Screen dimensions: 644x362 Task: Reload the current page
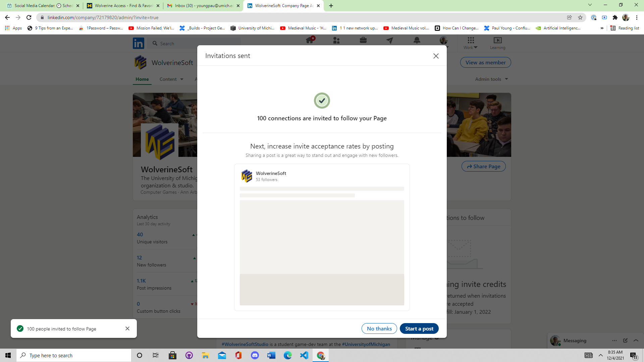[29, 17]
